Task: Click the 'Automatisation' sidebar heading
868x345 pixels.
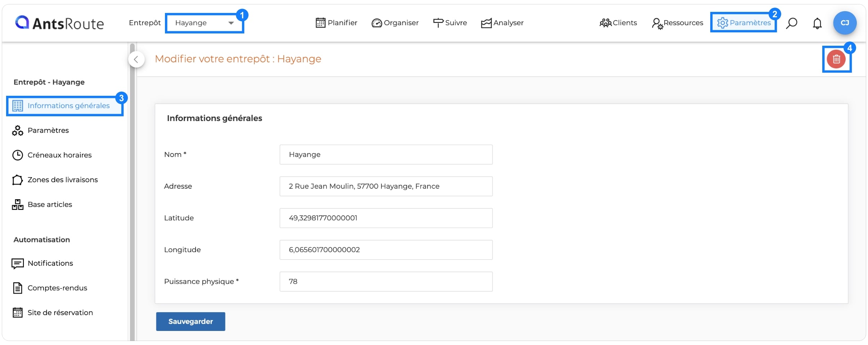Action: click(x=42, y=240)
